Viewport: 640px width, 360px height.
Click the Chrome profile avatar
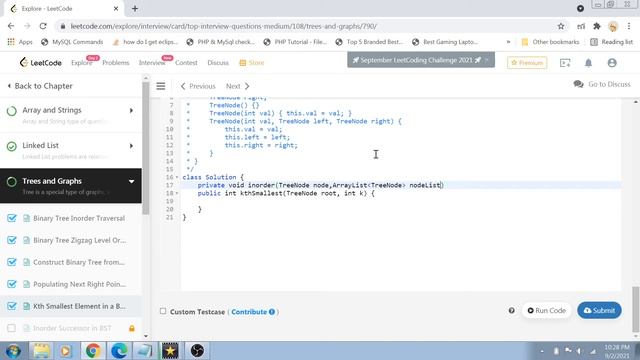coord(613,27)
